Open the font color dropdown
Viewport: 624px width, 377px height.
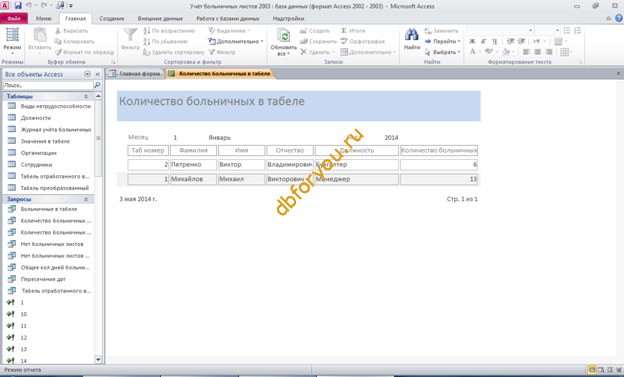pyautogui.click(x=480, y=52)
